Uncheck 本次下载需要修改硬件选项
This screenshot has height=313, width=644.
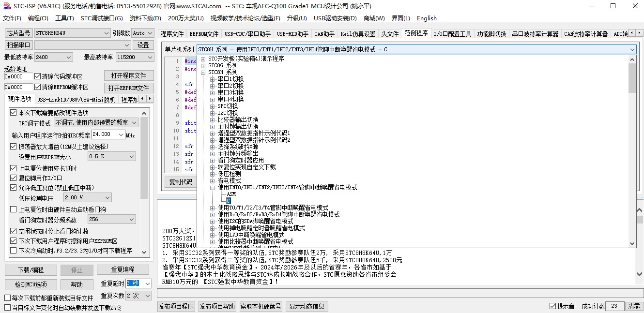[x=14, y=112]
